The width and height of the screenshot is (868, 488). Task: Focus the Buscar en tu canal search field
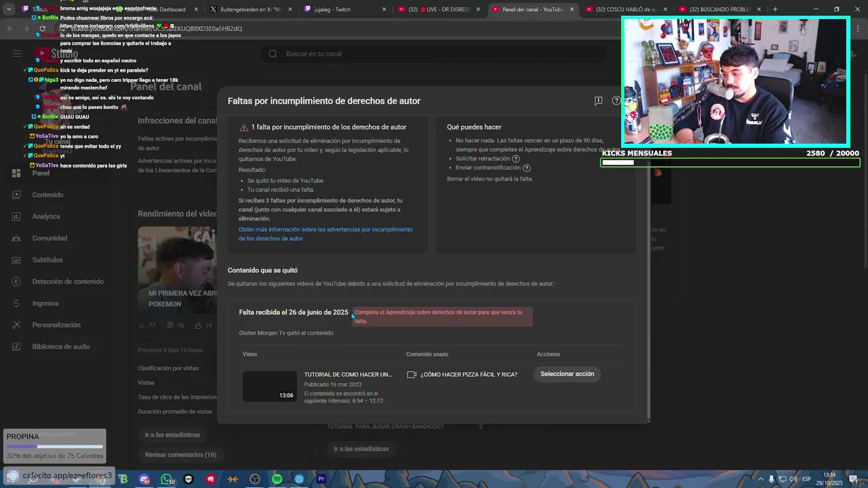[434, 54]
